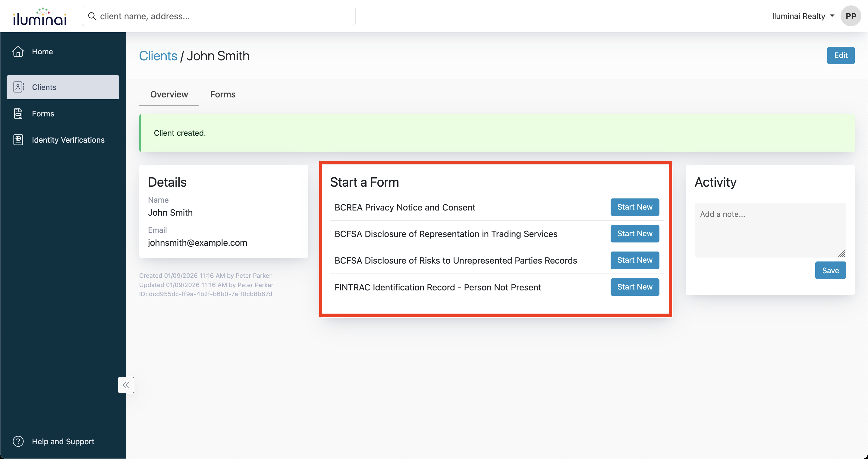Click the Clients contact-card icon
The image size is (868, 459).
(x=18, y=87)
